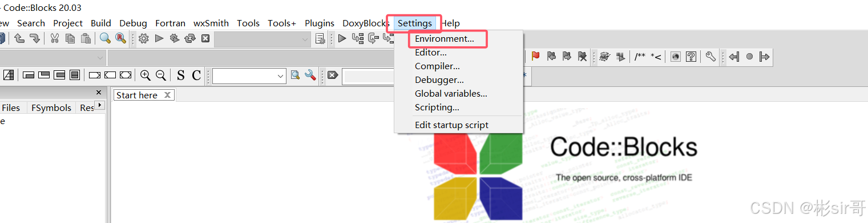The height and width of the screenshot is (223, 868).
Task: Click the Run play icon in build toolbar
Action: point(159,38)
